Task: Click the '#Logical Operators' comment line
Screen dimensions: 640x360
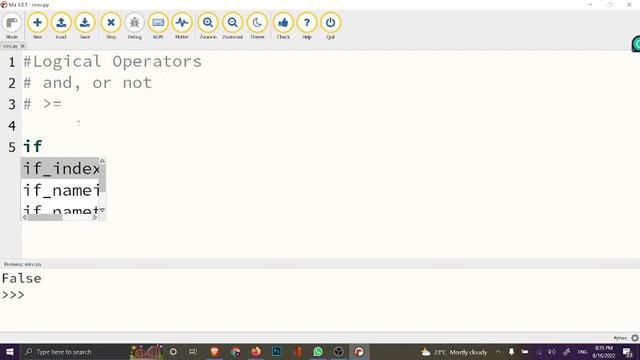Action: point(113,62)
